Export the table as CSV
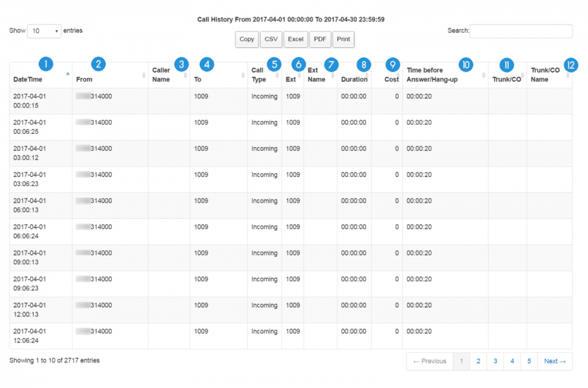 [x=271, y=39]
